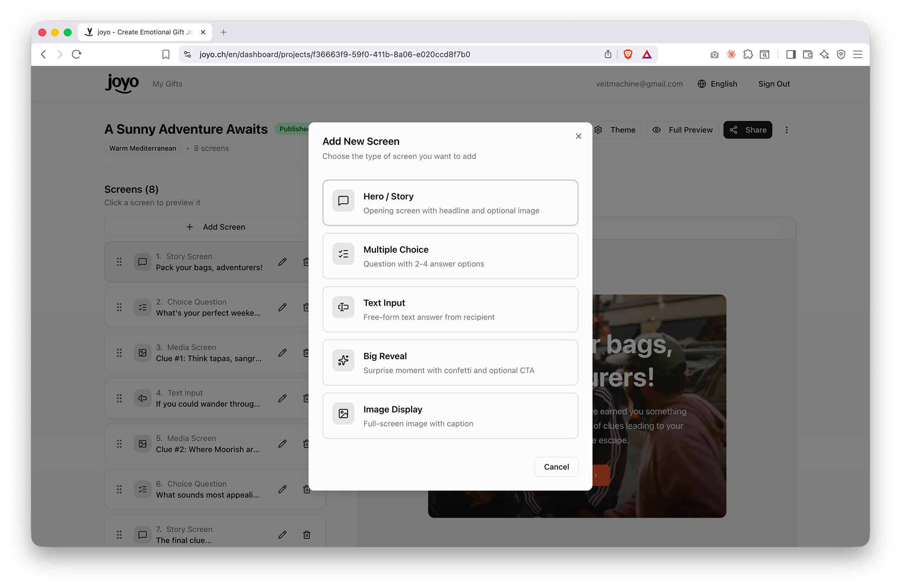Click the Share button

(747, 130)
